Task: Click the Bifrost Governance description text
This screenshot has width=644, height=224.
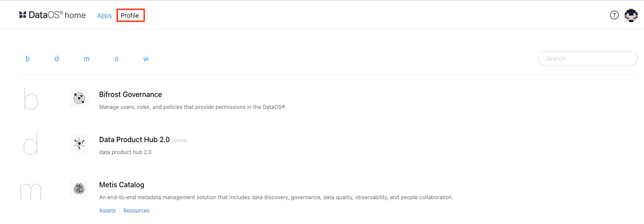Action: 193,107
